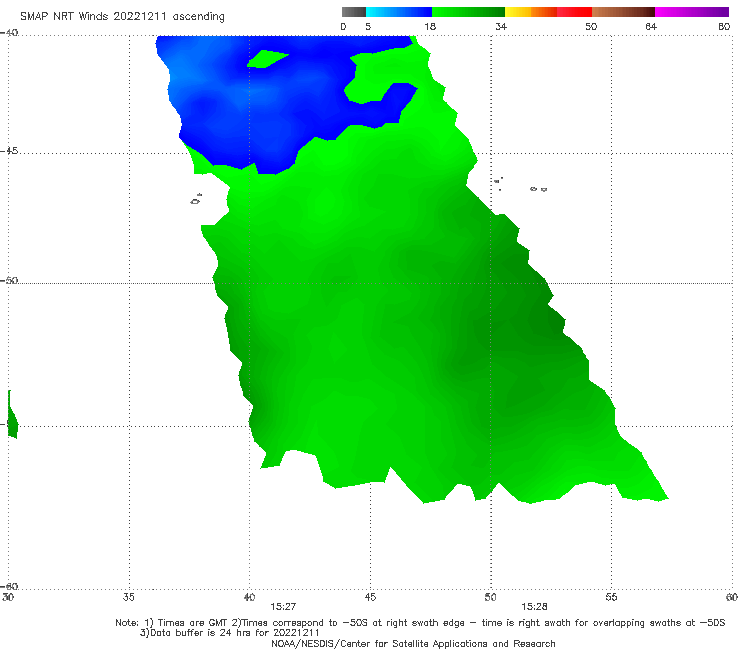Click the color scale label '34'

[x=501, y=26]
